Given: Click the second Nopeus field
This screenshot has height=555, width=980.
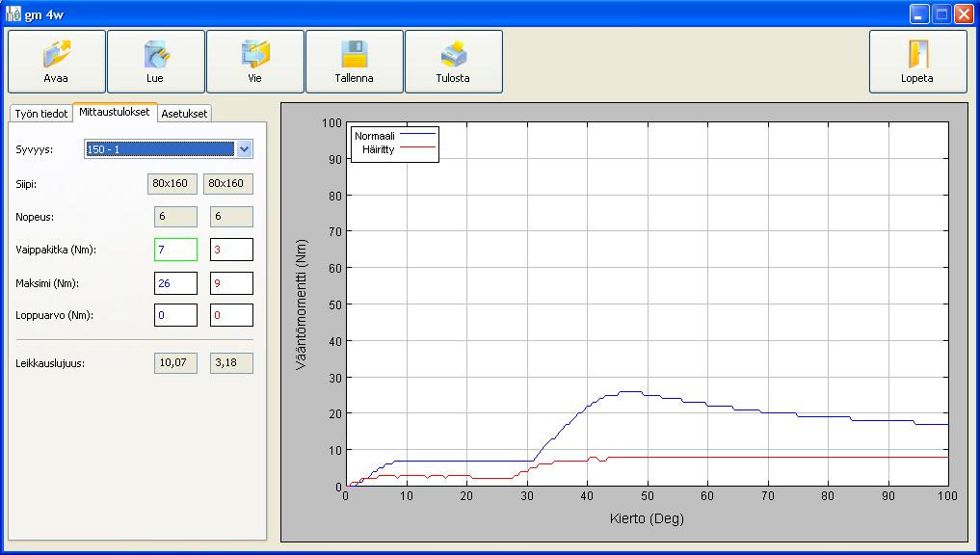Looking at the screenshot, I should pyautogui.click(x=231, y=217).
